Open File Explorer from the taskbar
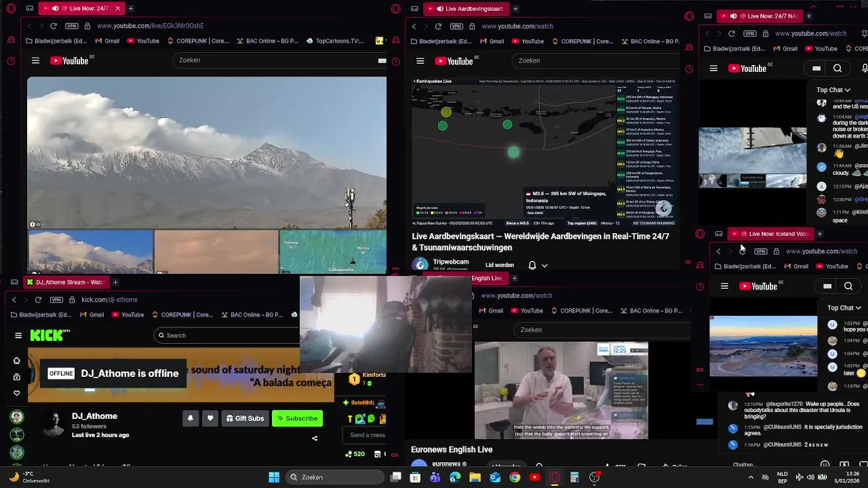 point(475,477)
